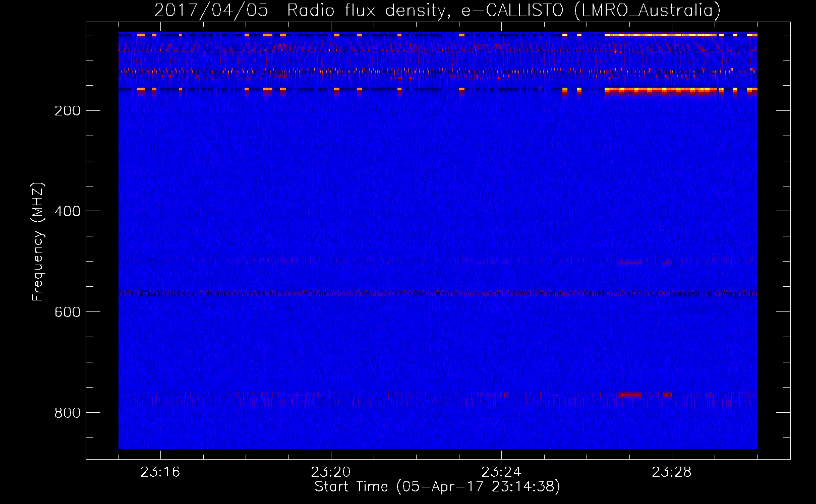Click the dark interference band near 565 MHz
This screenshot has height=504, width=816.
coord(438,293)
